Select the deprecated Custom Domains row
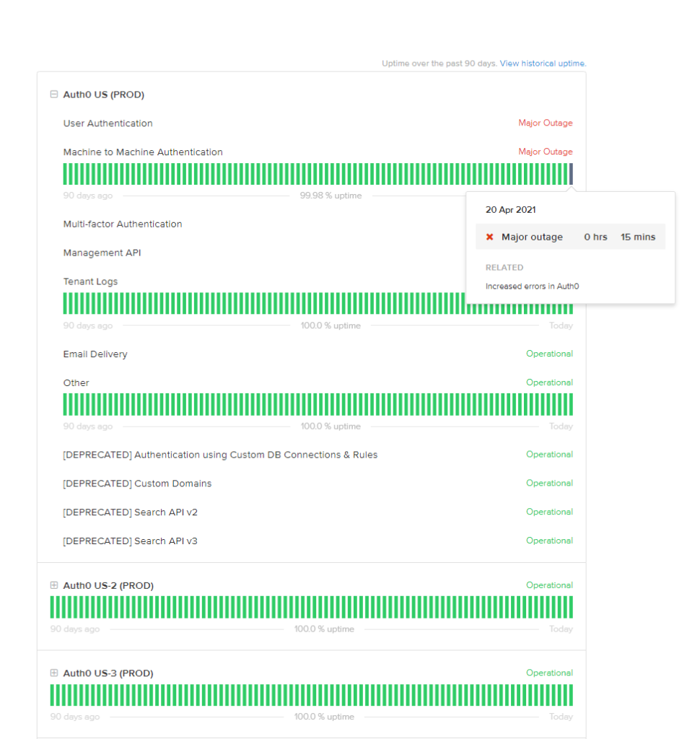Viewport: 700px width, 739px height. [137, 484]
